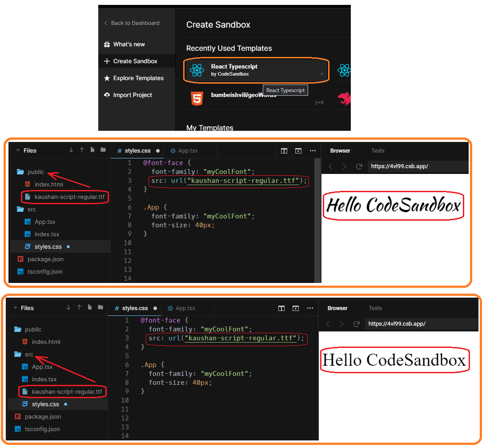Image resolution: width=486 pixels, height=448 pixels.
Task: Open more options ellipsis in bottom editor
Action: tap(310, 308)
